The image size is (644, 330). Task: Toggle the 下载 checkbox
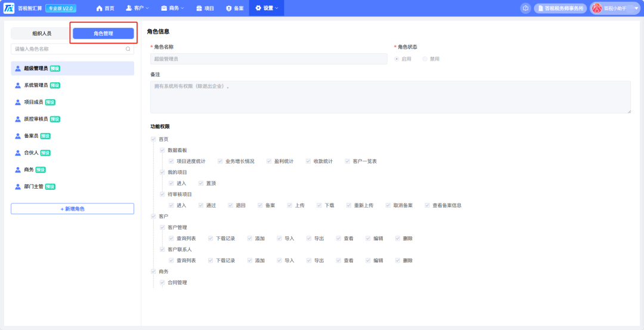pyautogui.click(x=319, y=205)
